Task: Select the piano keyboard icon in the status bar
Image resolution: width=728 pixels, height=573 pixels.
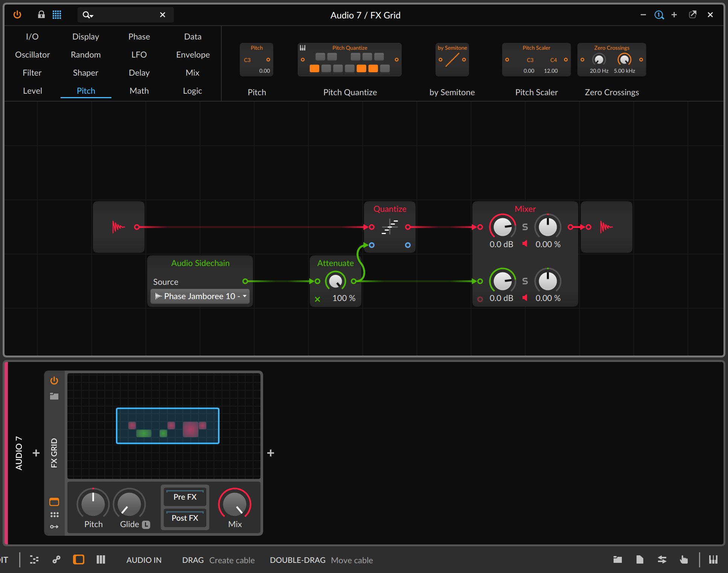Action: pos(713,559)
